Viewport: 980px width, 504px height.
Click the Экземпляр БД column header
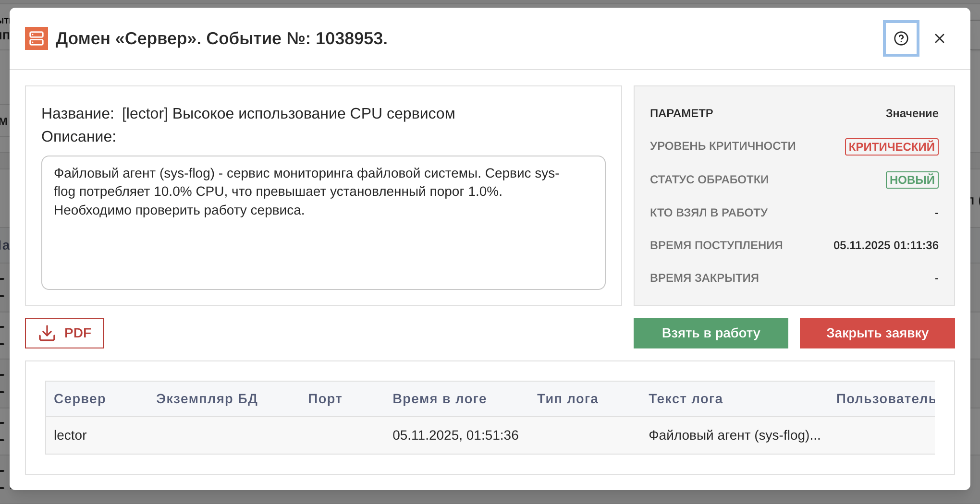coord(208,398)
